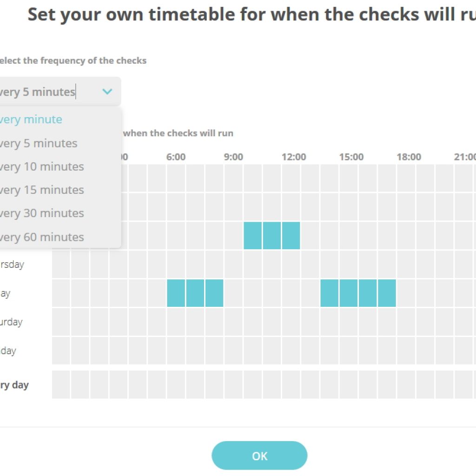Toggle the Friday 15:00 selected cell
The height and width of the screenshot is (476, 476).
pyautogui.click(x=349, y=293)
